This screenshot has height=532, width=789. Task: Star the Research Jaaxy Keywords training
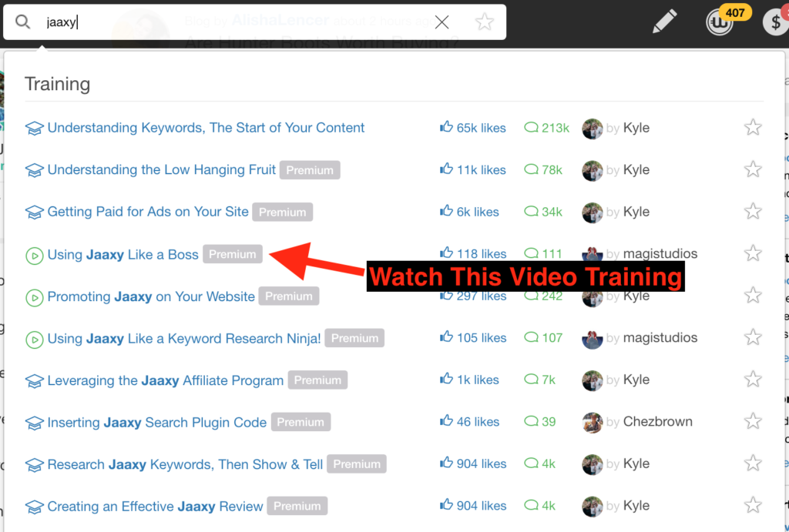click(x=753, y=463)
